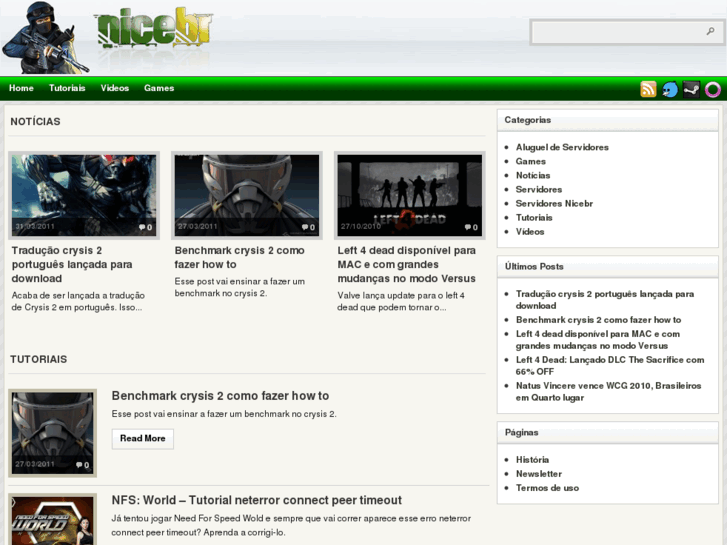Open the Games menu item
The height and width of the screenshot is (545, 727).
[x=159, y=88]
